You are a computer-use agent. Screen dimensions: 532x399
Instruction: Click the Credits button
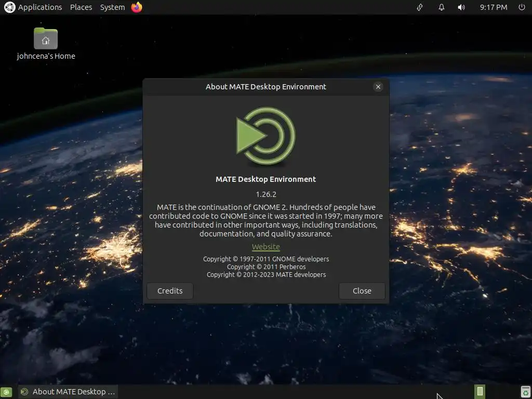(x=170, y=291)
